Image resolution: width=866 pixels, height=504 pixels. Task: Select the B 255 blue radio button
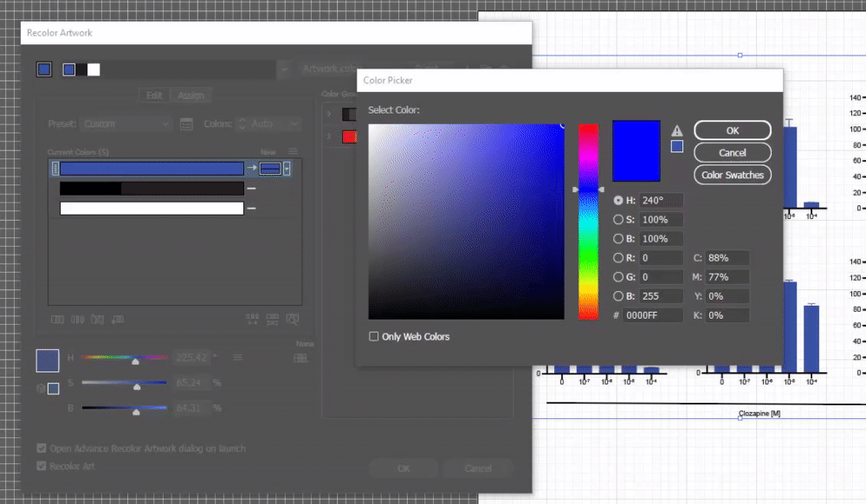point(618,296)
